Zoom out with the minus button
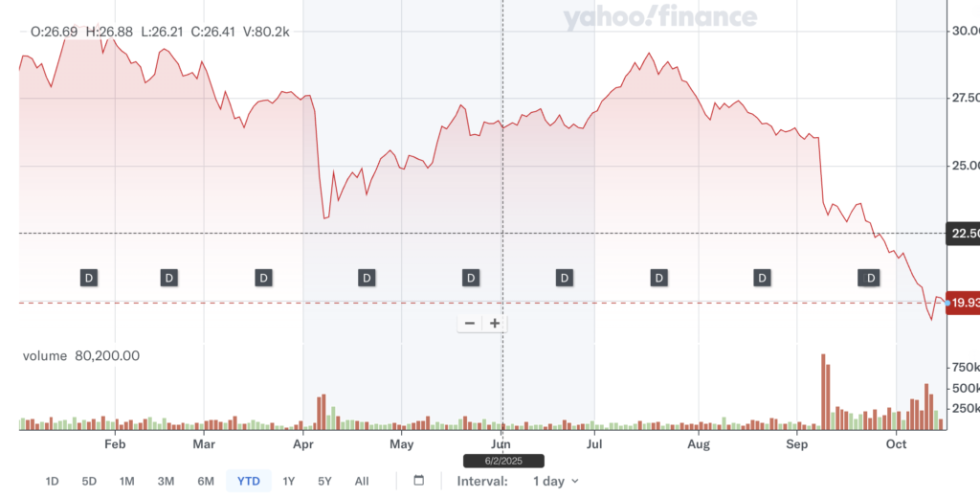The height and width of the screenshot is (498, 980). (x=470, y=324)
